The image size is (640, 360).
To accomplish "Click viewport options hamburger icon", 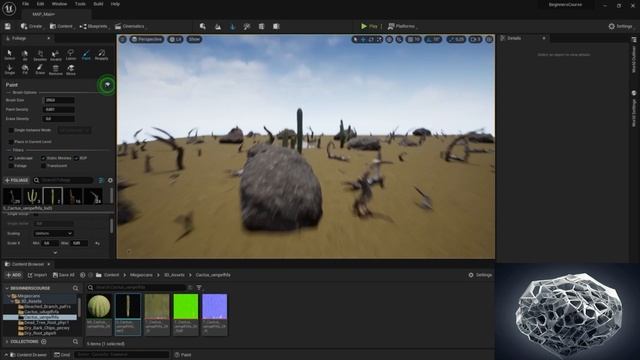I will point(122,39).
